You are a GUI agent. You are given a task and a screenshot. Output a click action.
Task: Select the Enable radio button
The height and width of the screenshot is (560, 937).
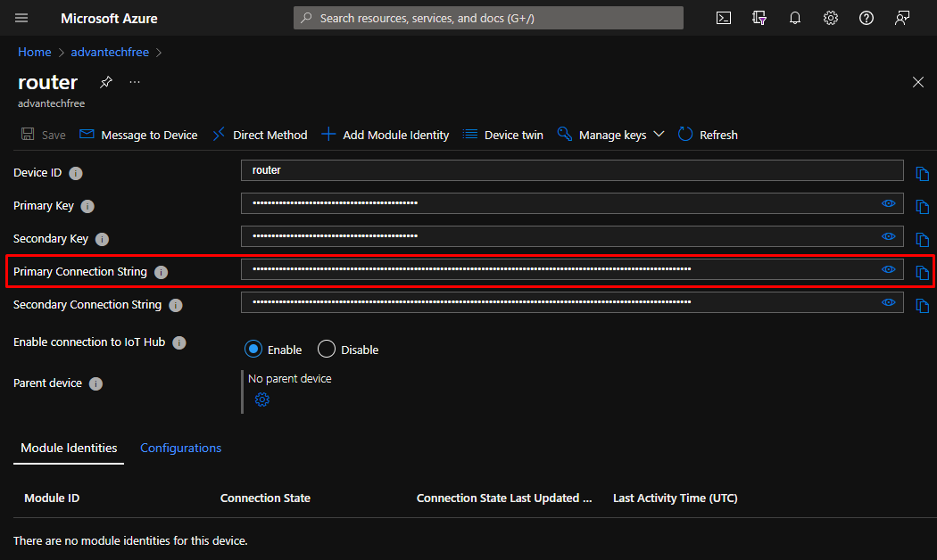(253, 350)
